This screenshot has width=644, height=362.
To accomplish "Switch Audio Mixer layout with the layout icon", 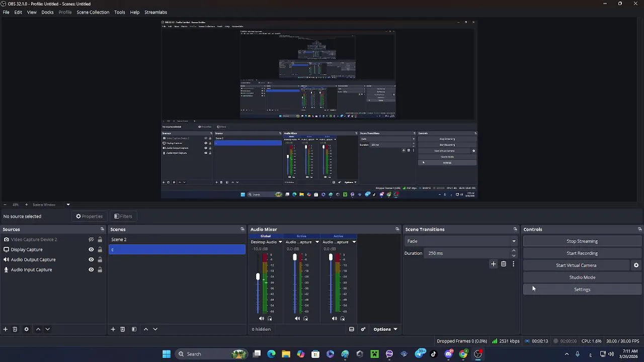I will (x=352, y=329).
